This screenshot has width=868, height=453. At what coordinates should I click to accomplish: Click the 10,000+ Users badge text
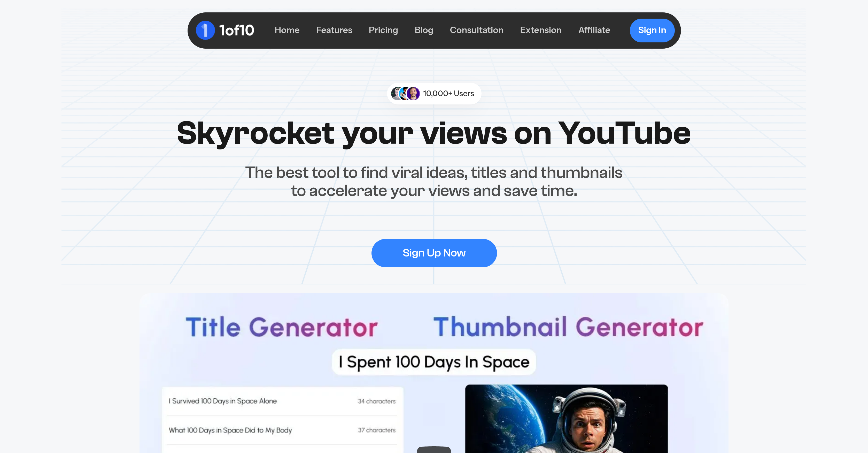pos(448,93)
